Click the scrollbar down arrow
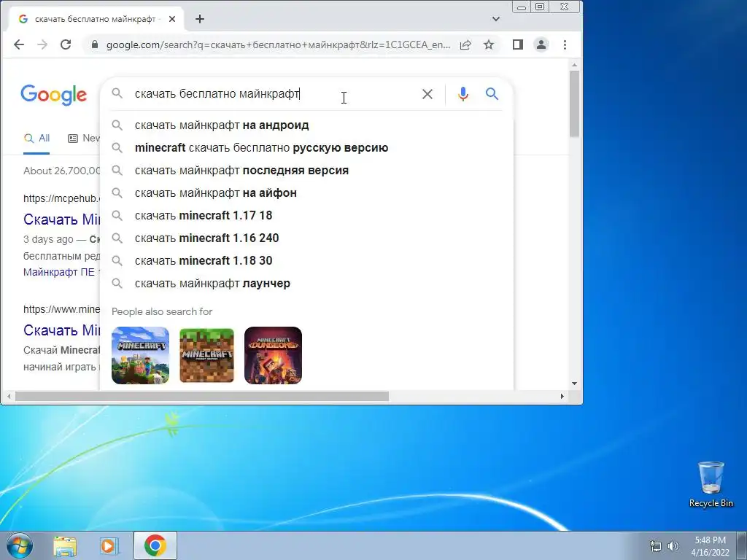This screenshot has width=747, height=560. [574, 384]
